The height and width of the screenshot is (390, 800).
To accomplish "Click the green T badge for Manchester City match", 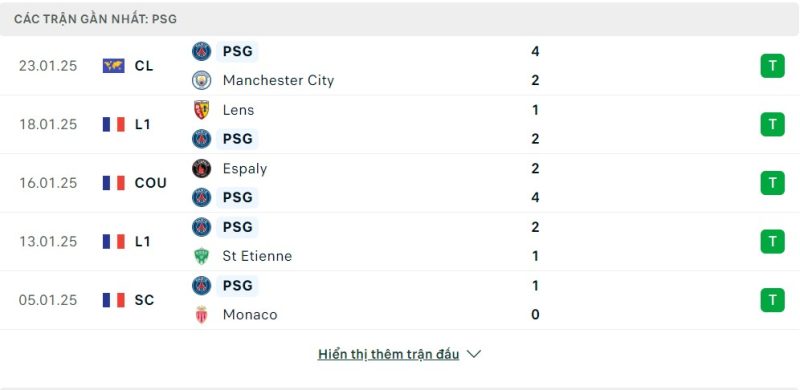I will (772, 66).
